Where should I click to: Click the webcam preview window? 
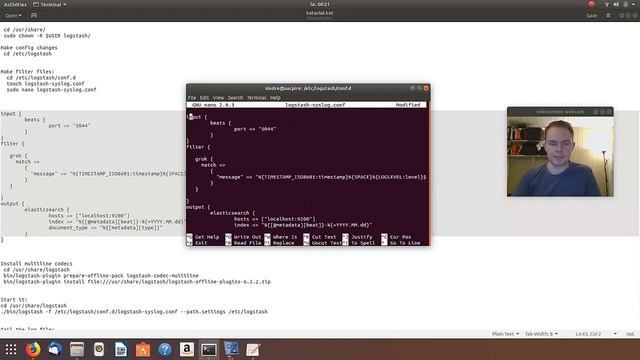pos(560,157)
